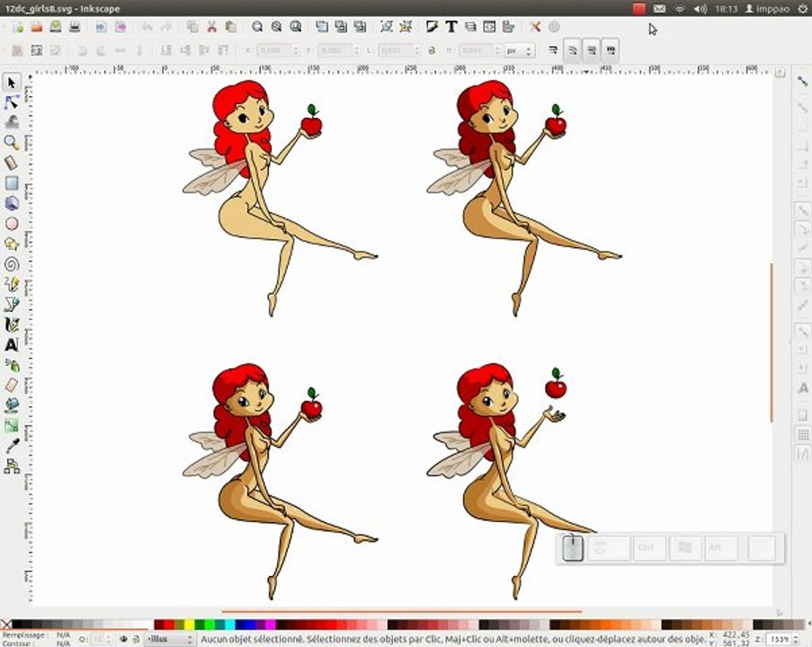Viewport: 812px width, 647px height.
Task: Select the Zoom magnifier tool
Action: (12, 143)
